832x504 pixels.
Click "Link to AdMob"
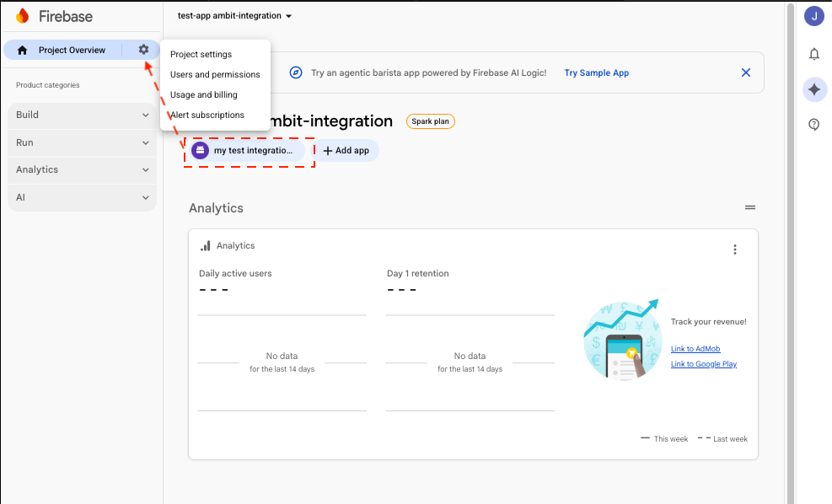coord(695,348)
